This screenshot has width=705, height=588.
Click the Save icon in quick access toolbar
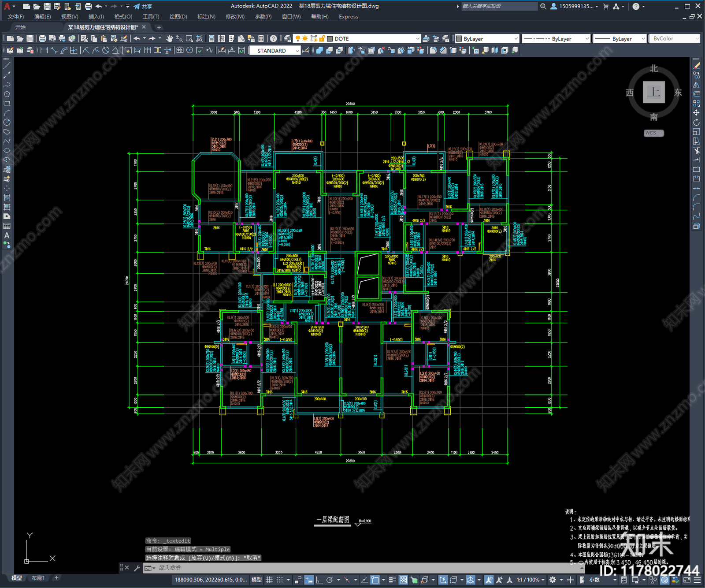click(47, 6)
